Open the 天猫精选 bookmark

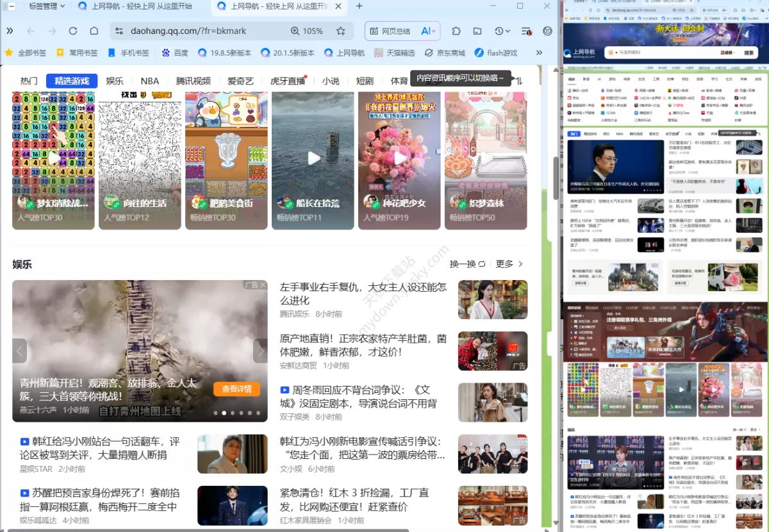(395, 53)
